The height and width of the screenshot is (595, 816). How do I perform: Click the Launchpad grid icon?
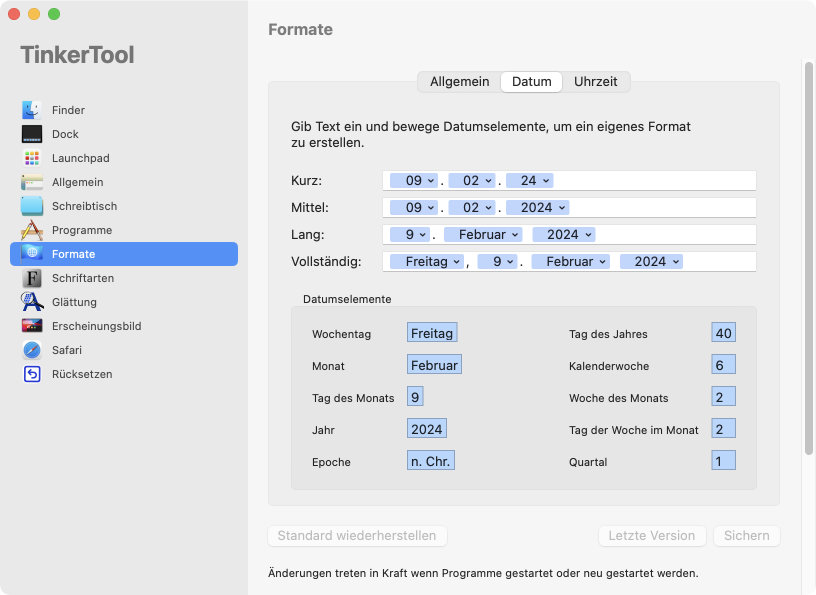32,158
